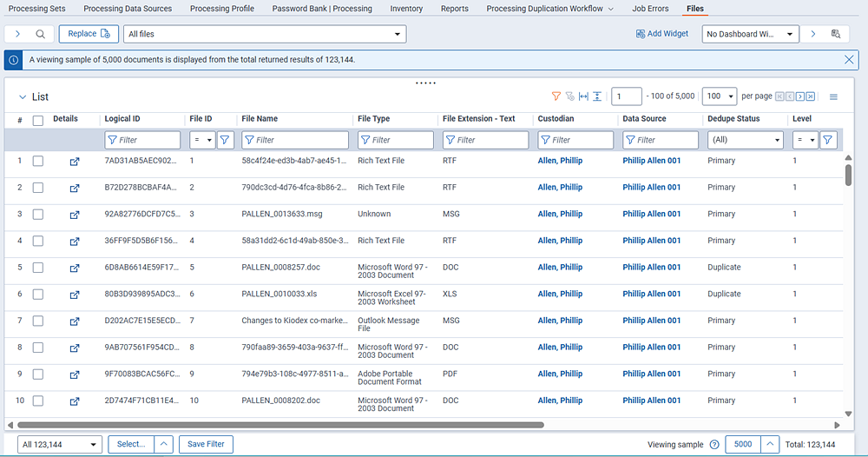The image size is (868, 457).
Task: Open the All files view dropdown
Action: (265, 34)
